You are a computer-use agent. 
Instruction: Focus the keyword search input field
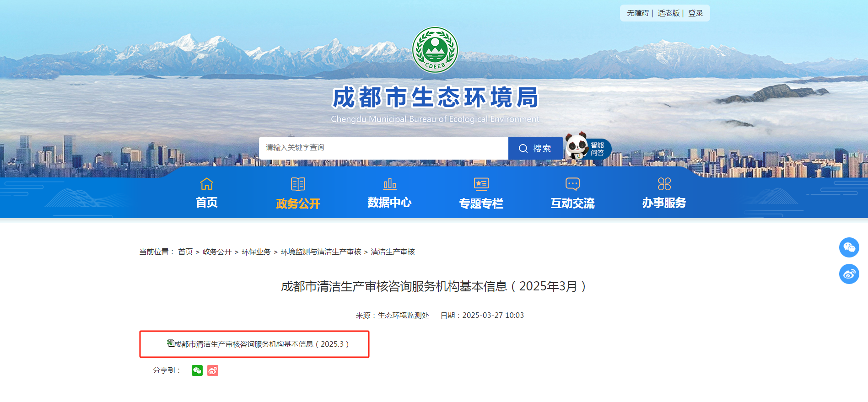[383, 148]
